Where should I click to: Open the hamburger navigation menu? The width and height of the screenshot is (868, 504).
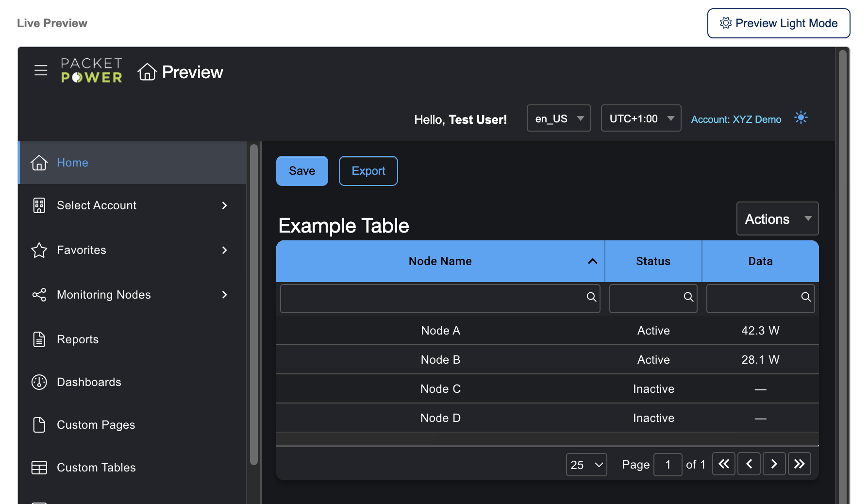click(41, 70)
